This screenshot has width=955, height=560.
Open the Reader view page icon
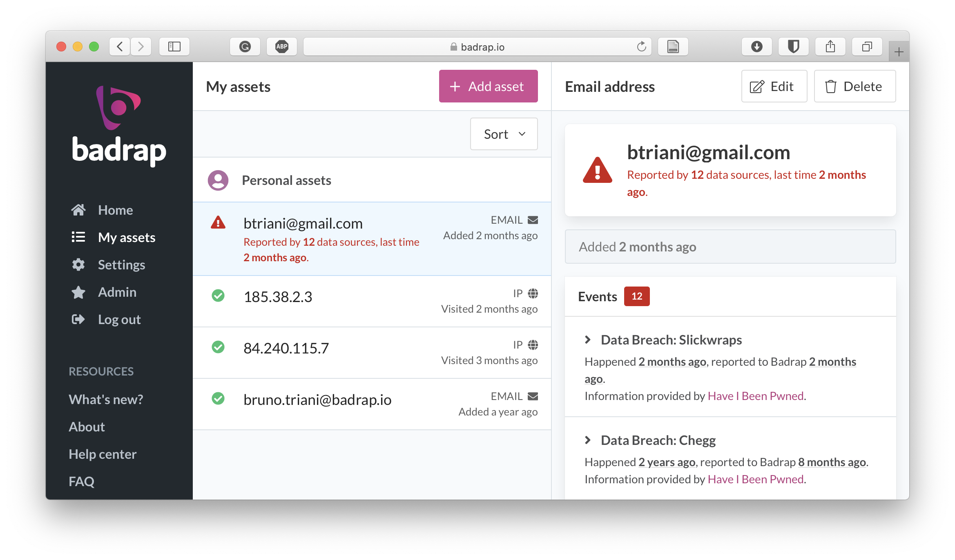tap(673, 47)
